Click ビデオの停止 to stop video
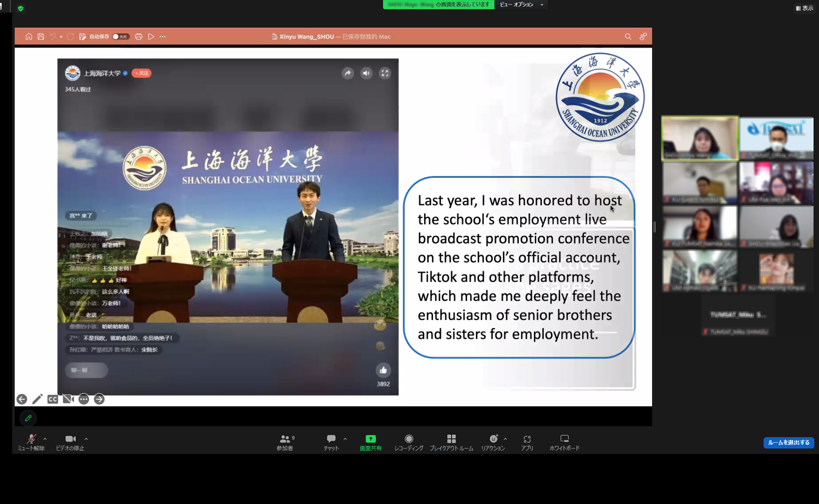Screen dimensions: 819x504 [70, 443]
